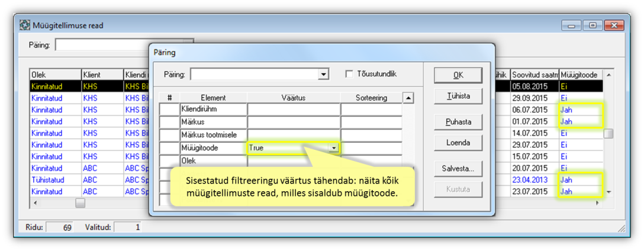Image resolution: width=644 pixels, height=251 pixels.
Task: Click the date cell 29.09.2015
Action: [534, 98]
